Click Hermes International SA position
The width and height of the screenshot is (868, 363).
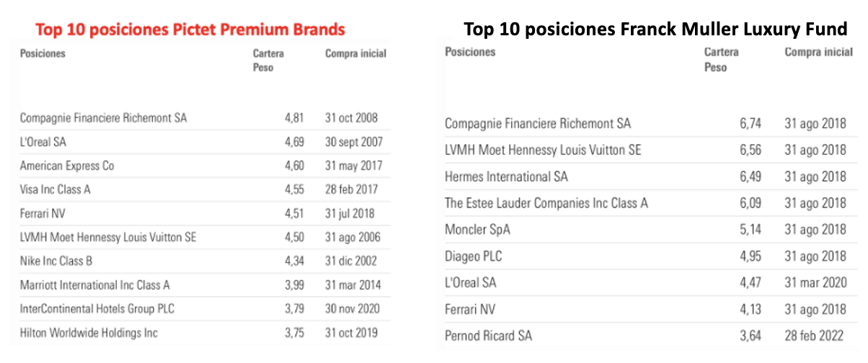(506, 176)
